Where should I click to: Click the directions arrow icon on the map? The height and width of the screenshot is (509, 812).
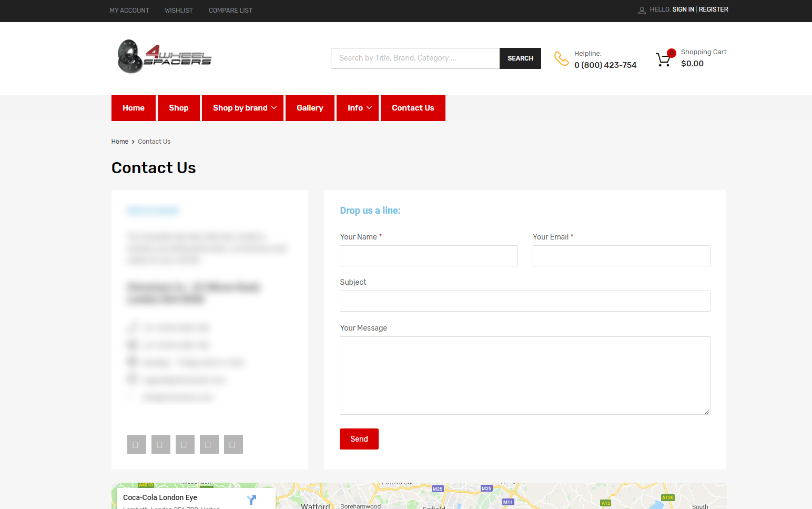(251, 500)
